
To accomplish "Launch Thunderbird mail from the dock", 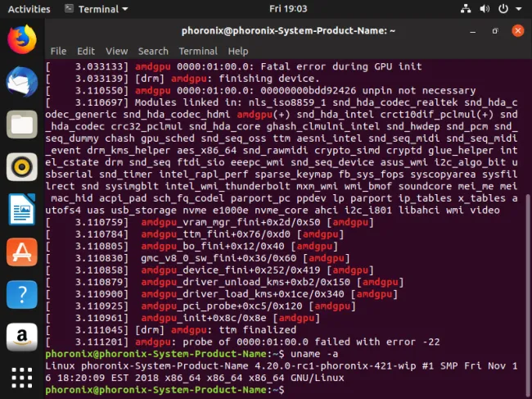I will [22, 82].
